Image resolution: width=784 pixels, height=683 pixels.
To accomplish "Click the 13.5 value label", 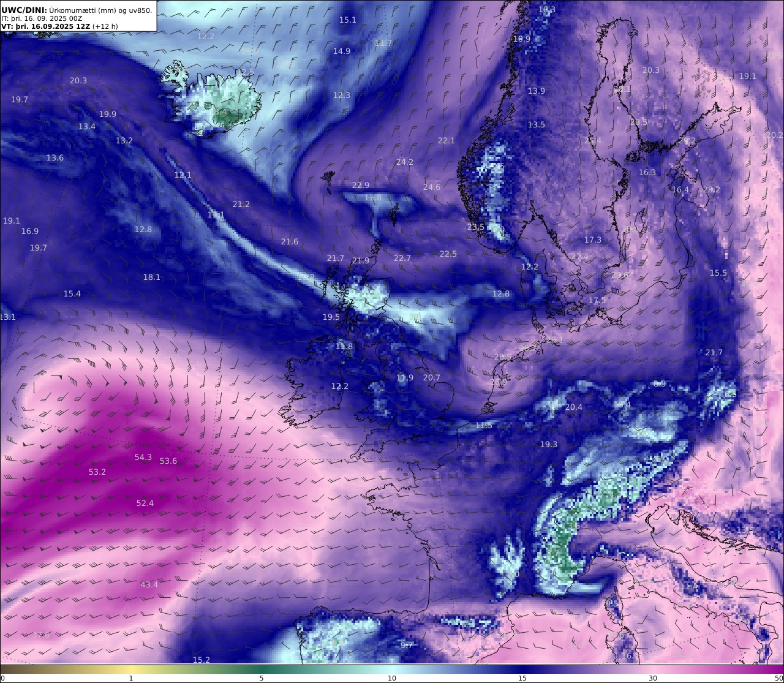I will [x=537, y=125].
